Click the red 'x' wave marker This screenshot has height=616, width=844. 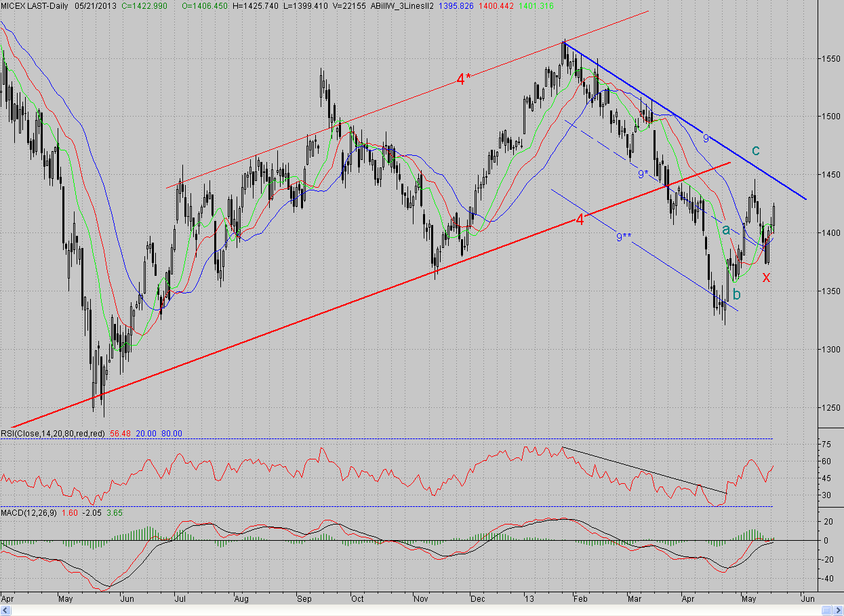tap(766, 276)
